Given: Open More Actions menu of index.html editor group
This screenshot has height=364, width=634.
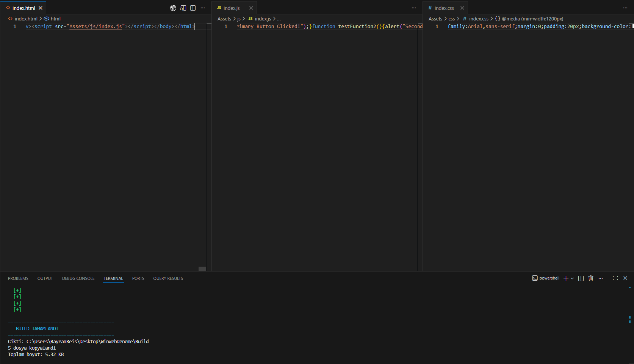Looking at the screenshot, I should click(x=203, y=8).
